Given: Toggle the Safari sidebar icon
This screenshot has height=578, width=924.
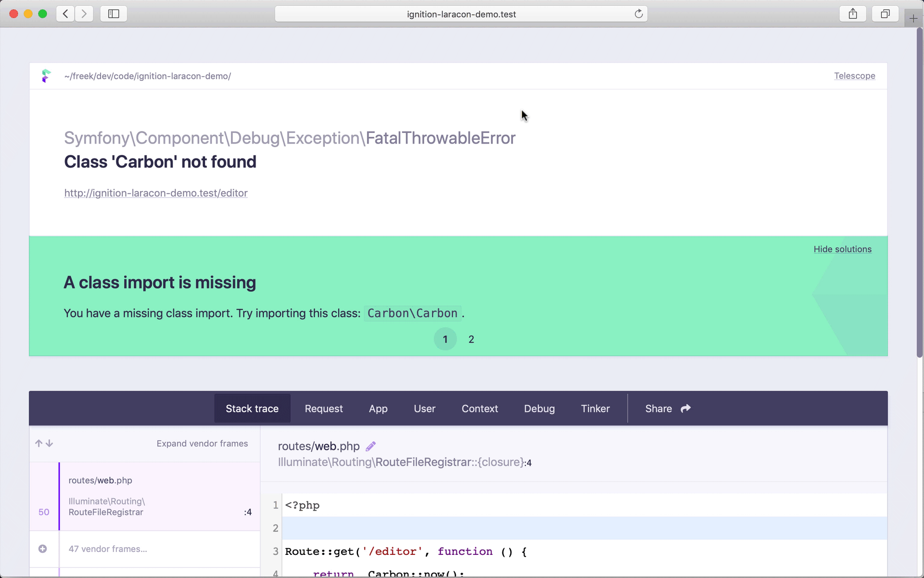Looking at the screenshot, I should [114, 14].
